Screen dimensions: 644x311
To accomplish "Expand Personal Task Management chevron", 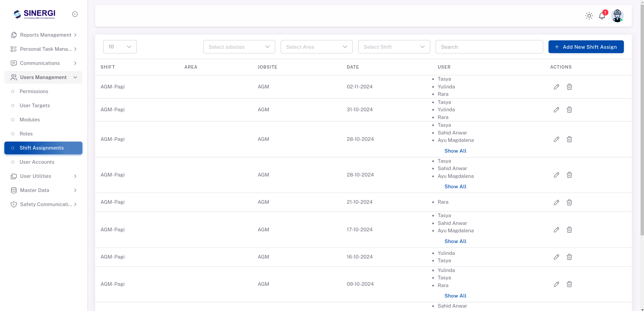I will (75, 49).
